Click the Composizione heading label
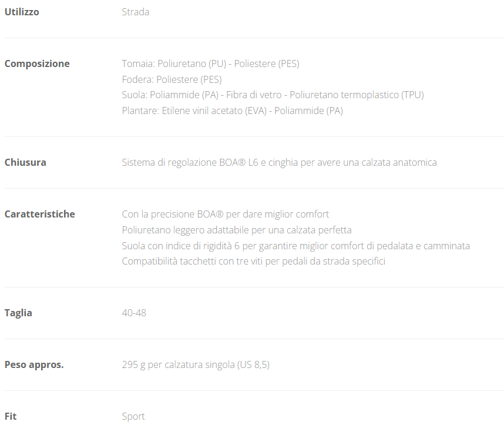This screenshot has height=435, width=504. tap(37, 63)
